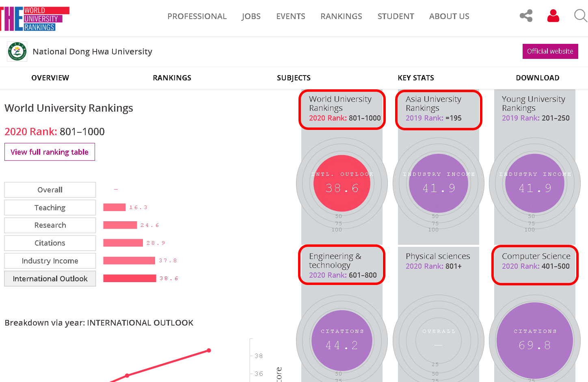Image resolution: width=588 pixels, height=382 pixels.
Task: Switch to the Overview tab
Action: point(50,78)
